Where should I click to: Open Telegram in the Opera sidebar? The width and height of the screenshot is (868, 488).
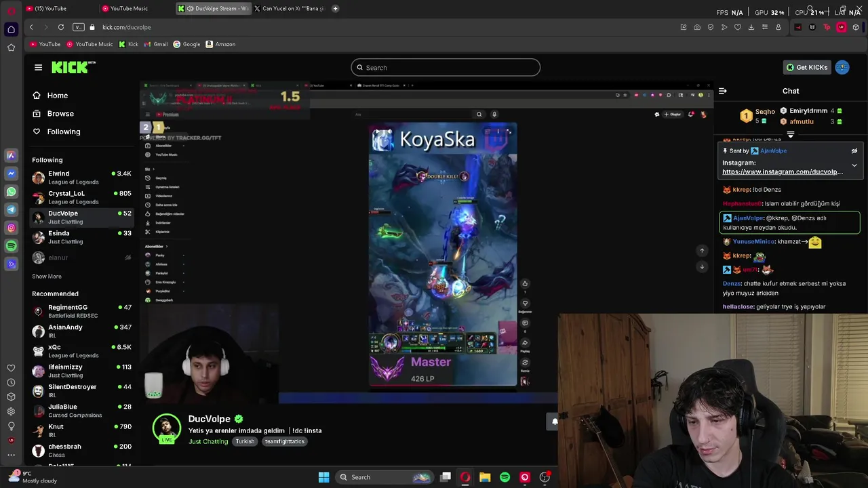(x=11, y=210)
